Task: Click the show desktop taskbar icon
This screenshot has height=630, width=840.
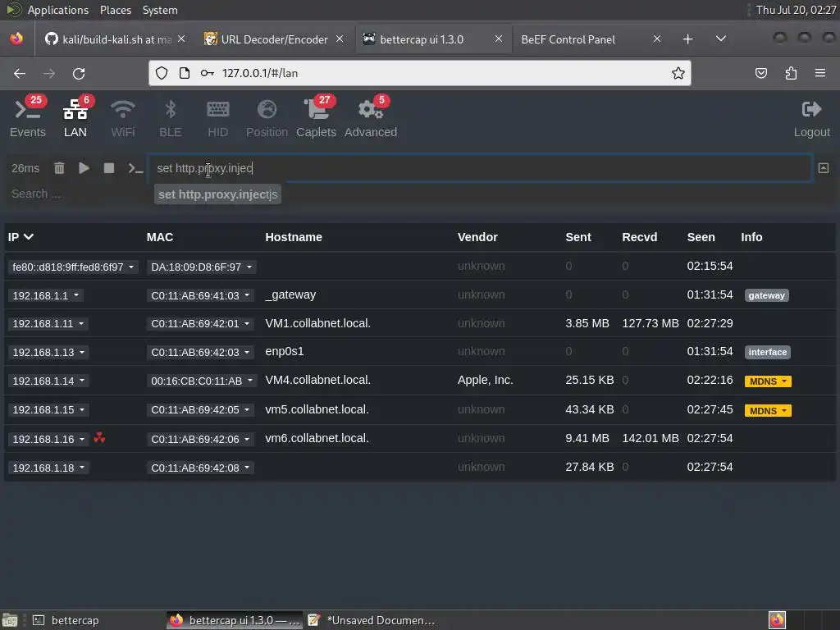Action: coord(10,620)
